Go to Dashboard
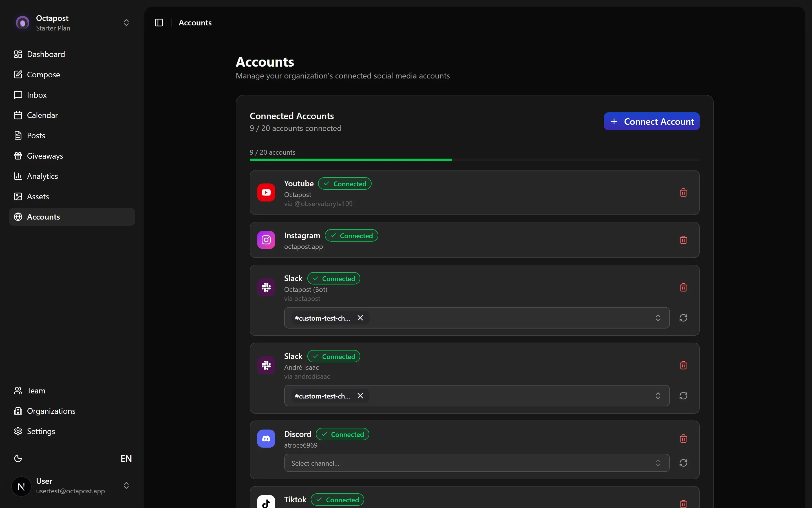 [72, 54]
